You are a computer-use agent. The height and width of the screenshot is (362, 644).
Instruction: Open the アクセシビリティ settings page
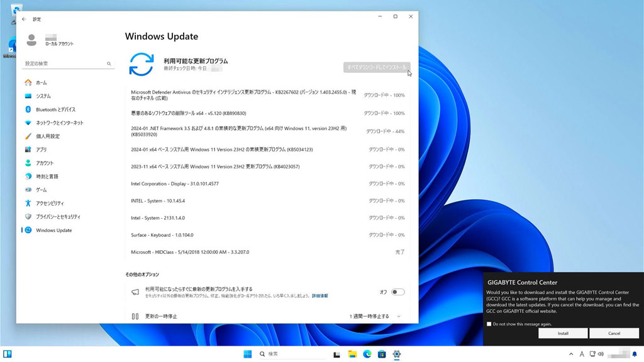point(49,203)
